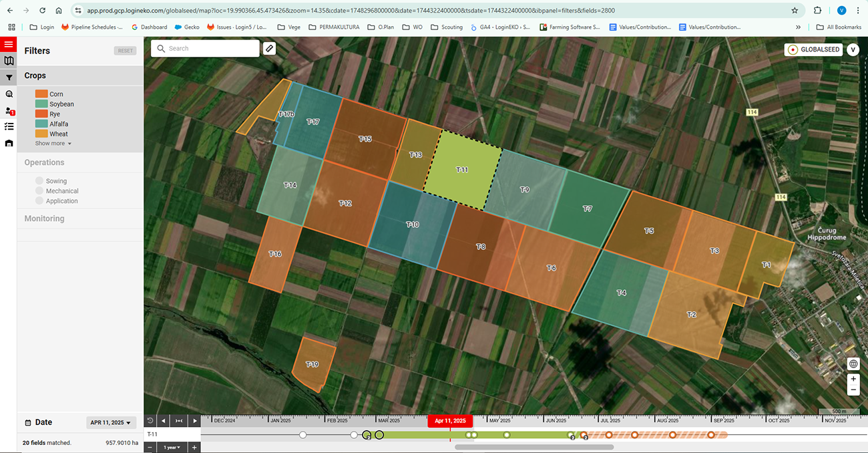Expand the Operations filter section
The height and width of the screenshot is (453, 868).
point(80,162)
